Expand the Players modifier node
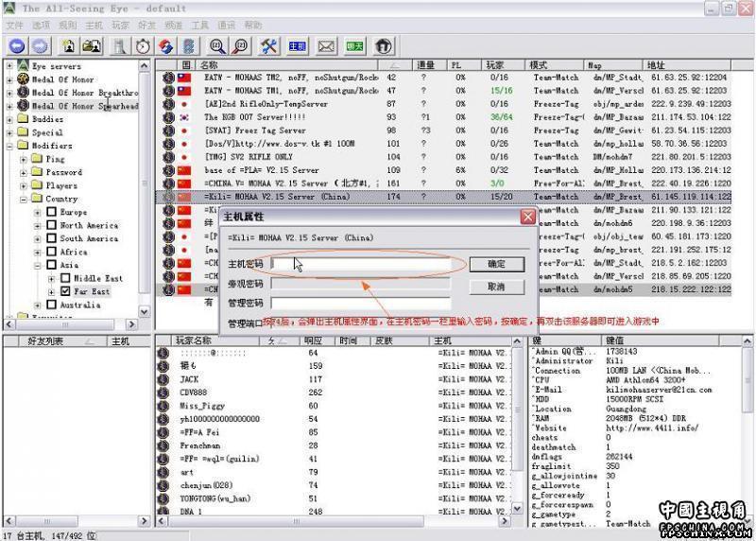 [23, 185]
